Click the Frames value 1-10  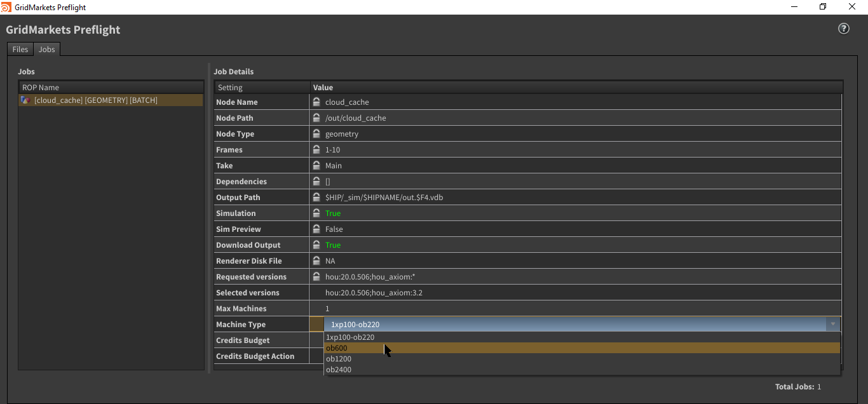pos(332,149)
